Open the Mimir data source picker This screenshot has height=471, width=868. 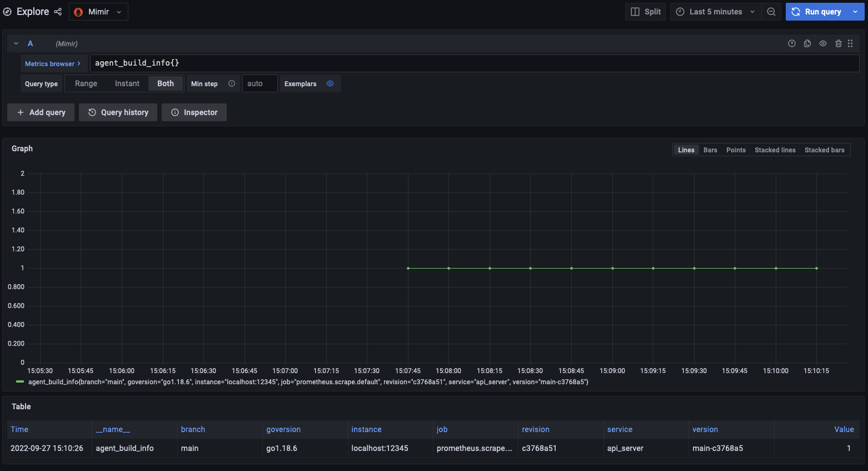(98, 11)
